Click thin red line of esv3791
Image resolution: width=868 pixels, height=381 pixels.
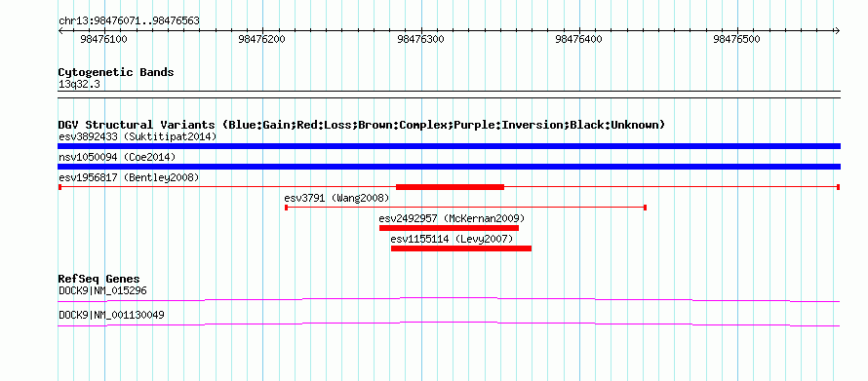pyautogui.click(x=465, y=208)
